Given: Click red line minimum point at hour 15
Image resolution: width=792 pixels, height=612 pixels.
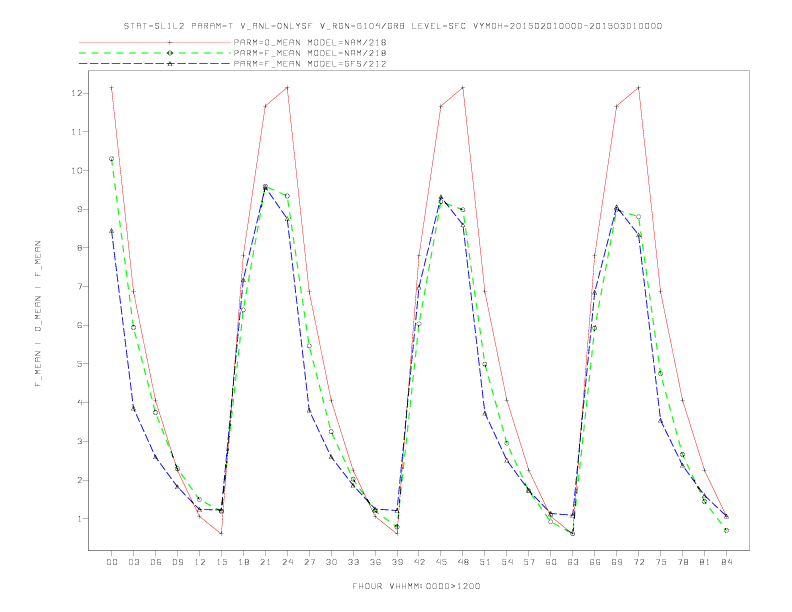Looking at the screenshot, I should point(221,533).
